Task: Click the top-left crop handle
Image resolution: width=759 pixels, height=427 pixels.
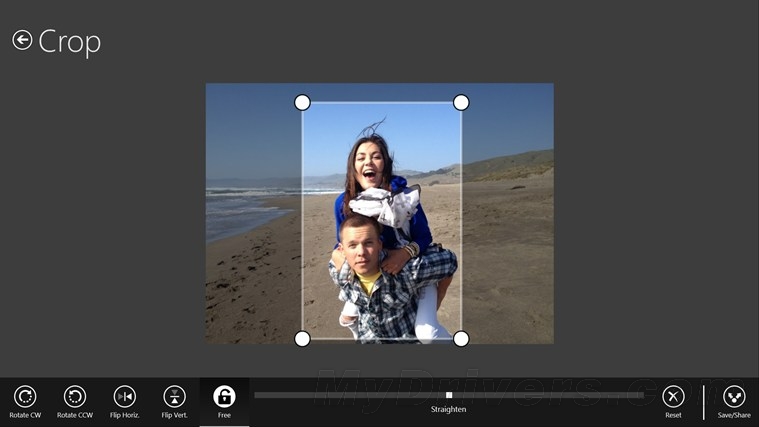Action: [x=303, y=103]
